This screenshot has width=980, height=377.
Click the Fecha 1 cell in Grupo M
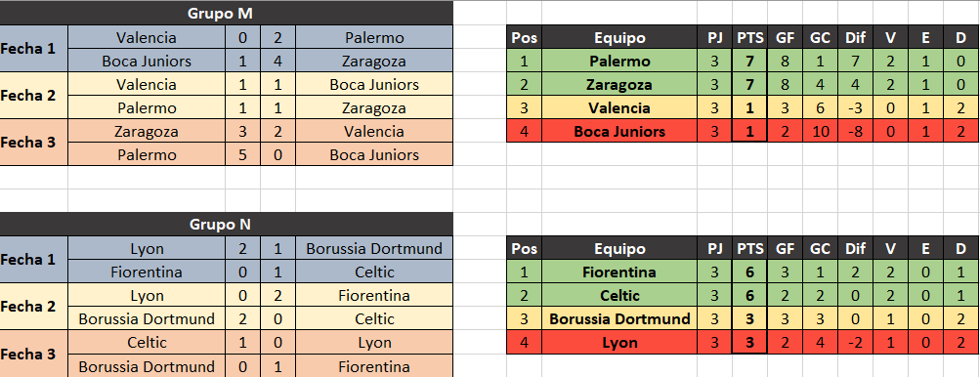pos(34,49)
